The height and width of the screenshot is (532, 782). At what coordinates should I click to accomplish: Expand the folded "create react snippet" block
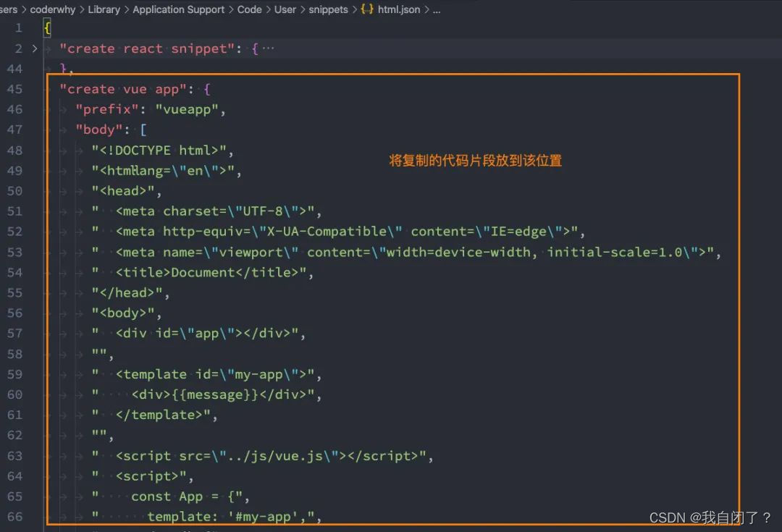(x=35, y=49)
